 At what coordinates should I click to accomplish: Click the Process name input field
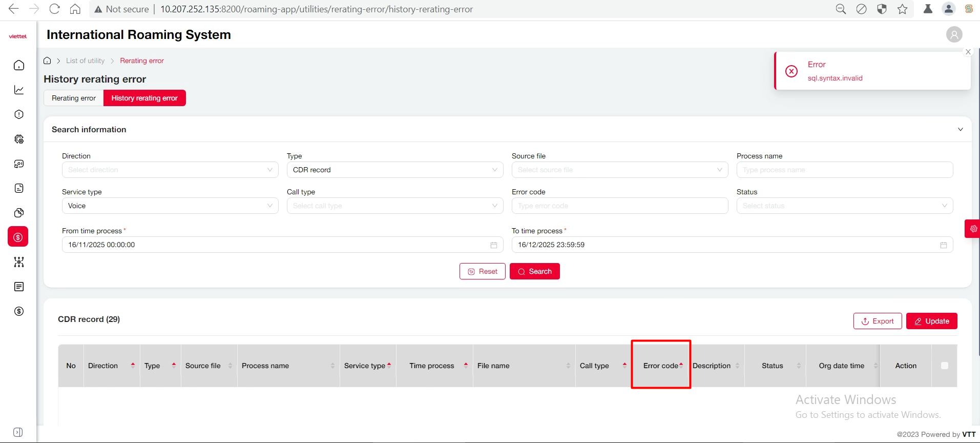click(x=844, y=170)
